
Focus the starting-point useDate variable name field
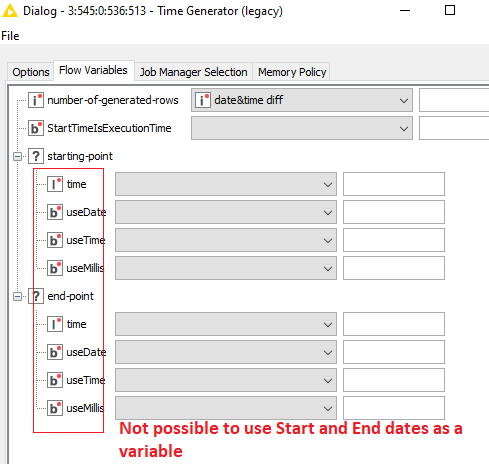(394, 212)
